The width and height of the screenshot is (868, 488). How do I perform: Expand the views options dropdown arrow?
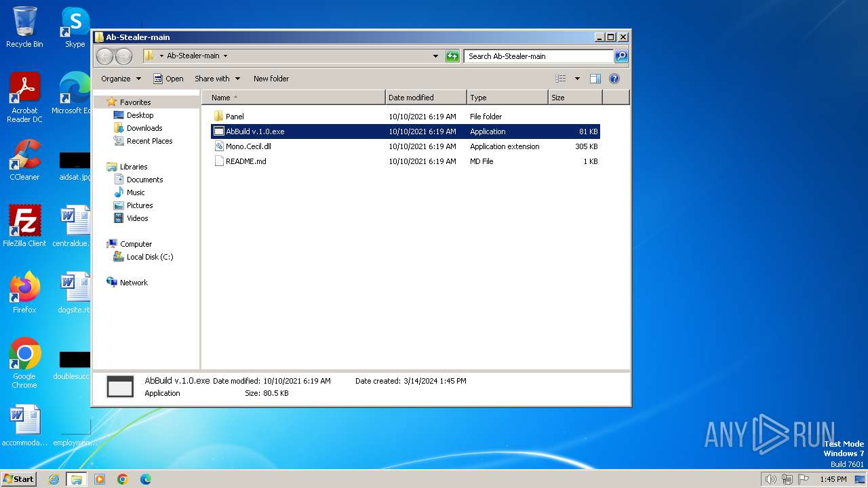pyautogui.click(x=577, y=79)
